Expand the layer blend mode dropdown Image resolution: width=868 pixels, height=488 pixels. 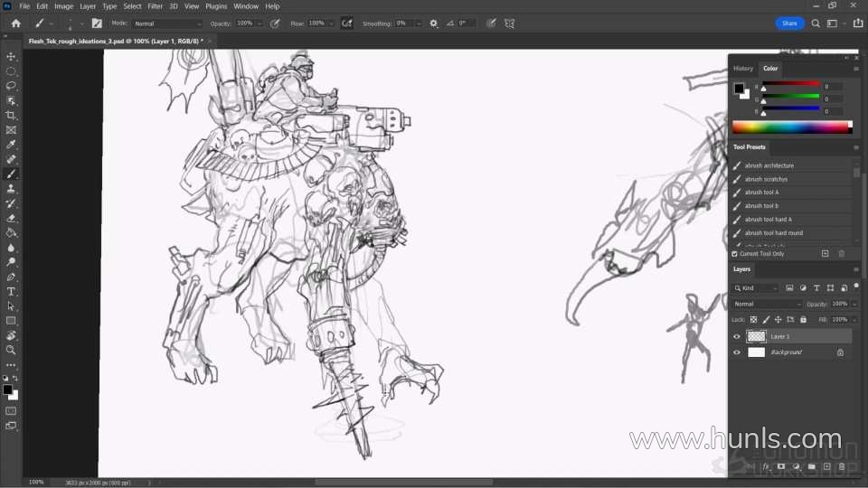click(x=767, y=305)
